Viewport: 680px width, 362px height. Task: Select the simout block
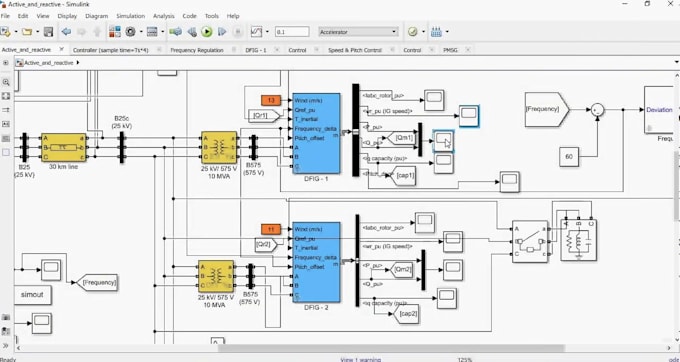pos(33,295)
